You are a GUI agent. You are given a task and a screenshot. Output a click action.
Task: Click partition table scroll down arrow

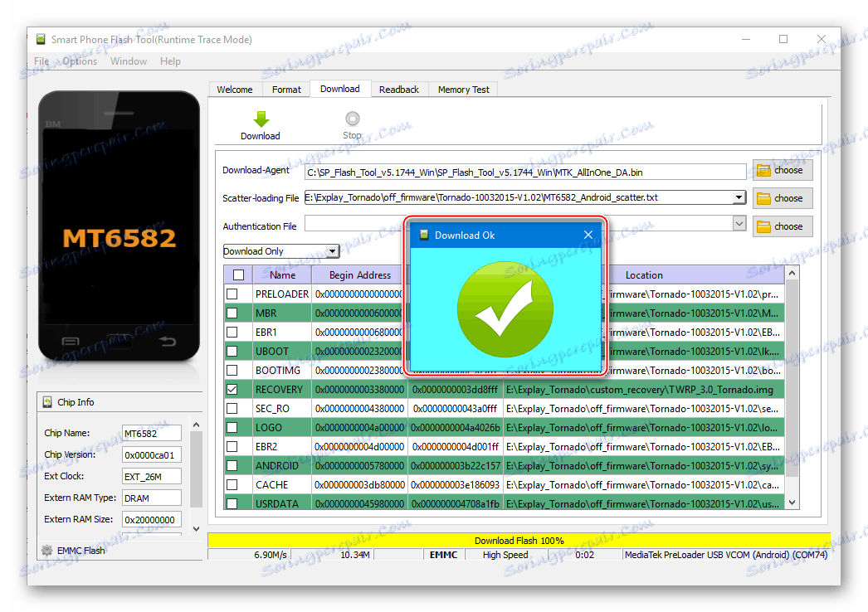(792, 503)
